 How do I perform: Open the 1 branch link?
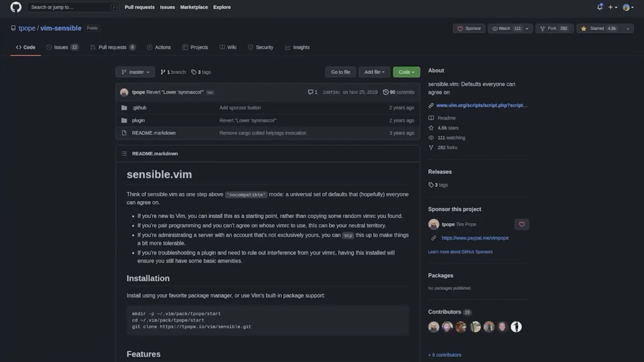click(x=173, y=72)
